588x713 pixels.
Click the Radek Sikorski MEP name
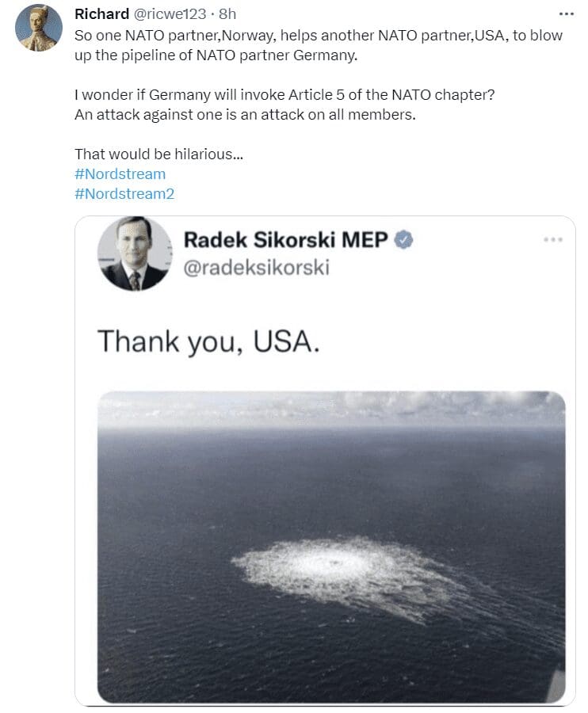point(285,239)
